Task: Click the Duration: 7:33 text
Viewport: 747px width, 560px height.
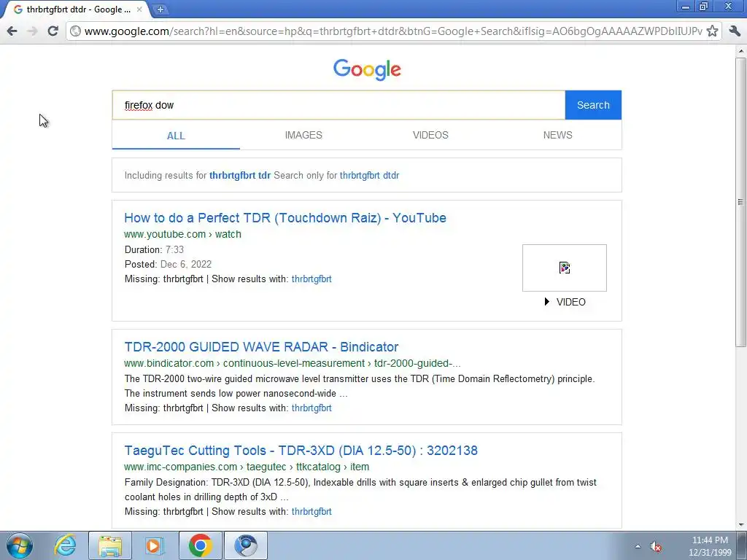Action: (155, 249)
